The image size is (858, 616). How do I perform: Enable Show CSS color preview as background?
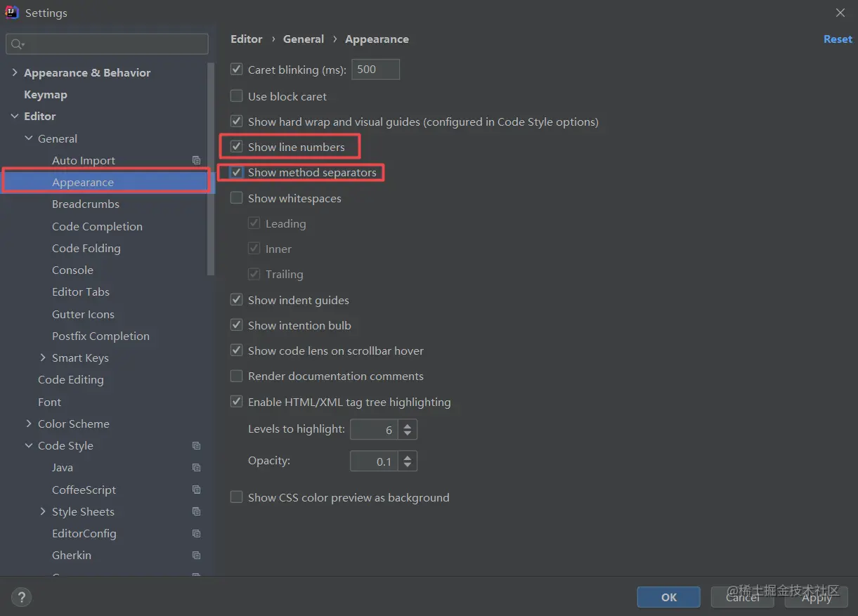click(x=237, y=497)
